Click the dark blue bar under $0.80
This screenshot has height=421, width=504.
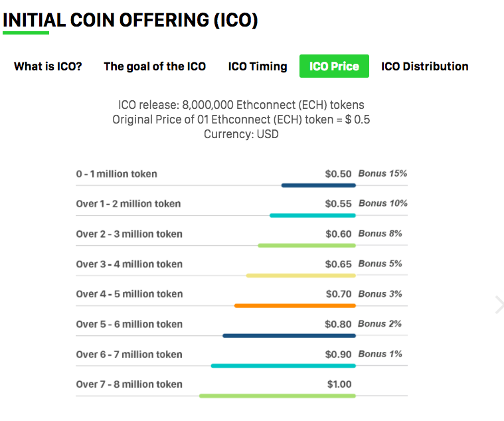[289, 335]
